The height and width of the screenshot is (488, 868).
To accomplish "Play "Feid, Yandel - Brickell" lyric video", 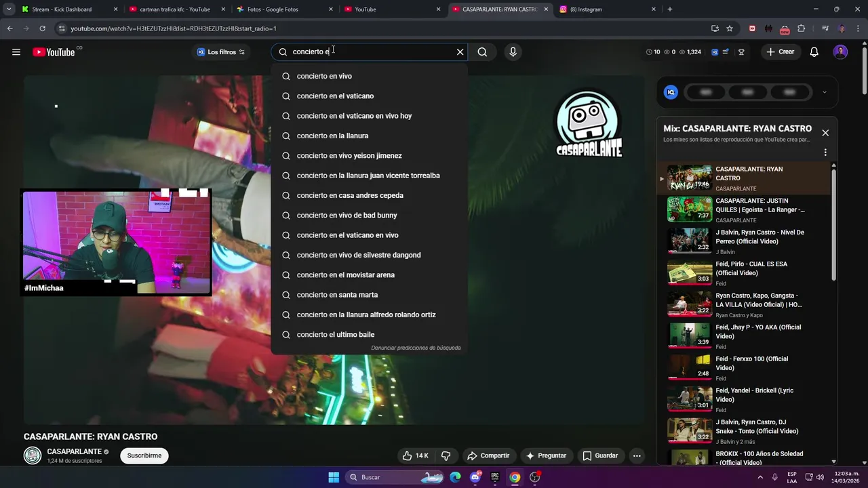I will click(743, 400).
